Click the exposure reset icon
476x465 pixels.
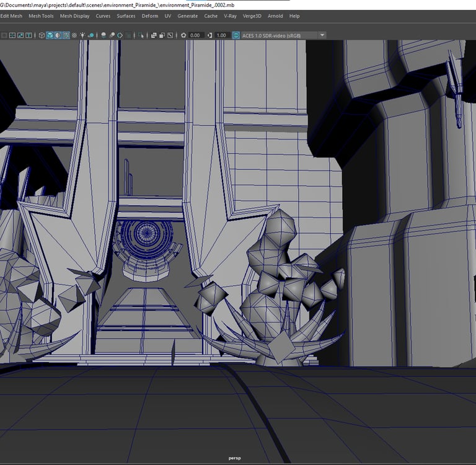pyautogui.click(x=183, y=35)
